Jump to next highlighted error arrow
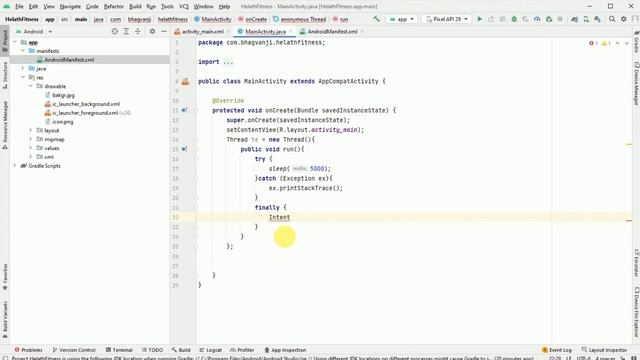This screenshot has width=640, height=360. [x=627, y=43]
